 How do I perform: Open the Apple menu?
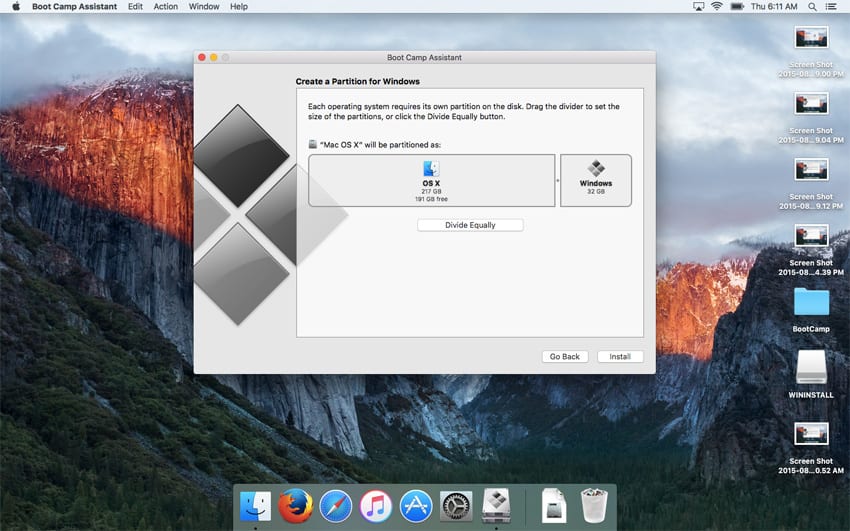coord(16,7)
